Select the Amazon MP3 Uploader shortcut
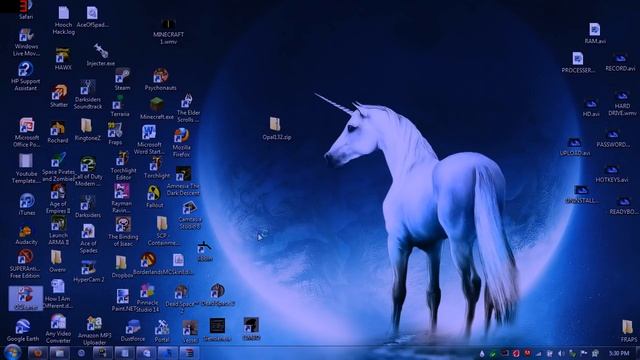 [94, 331]
